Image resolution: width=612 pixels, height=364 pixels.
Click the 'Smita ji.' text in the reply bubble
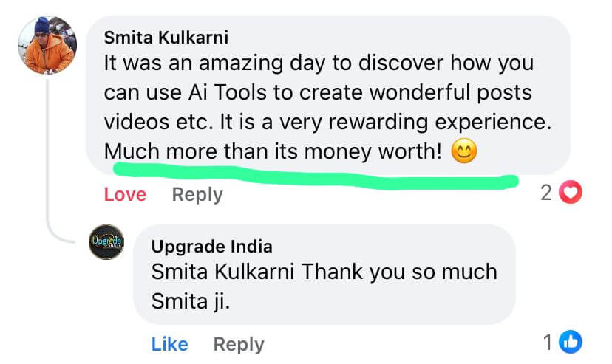tap(191, 301)
